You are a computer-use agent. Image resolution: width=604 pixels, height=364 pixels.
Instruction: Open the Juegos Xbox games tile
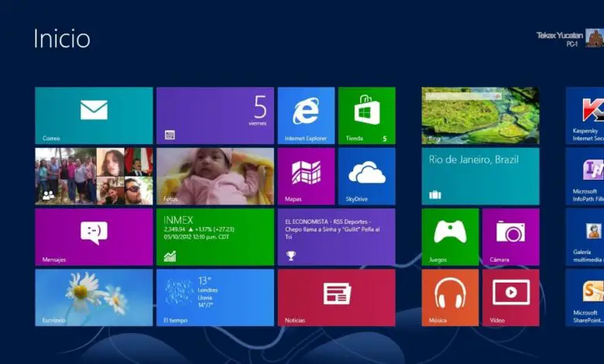tap(451, 237)
